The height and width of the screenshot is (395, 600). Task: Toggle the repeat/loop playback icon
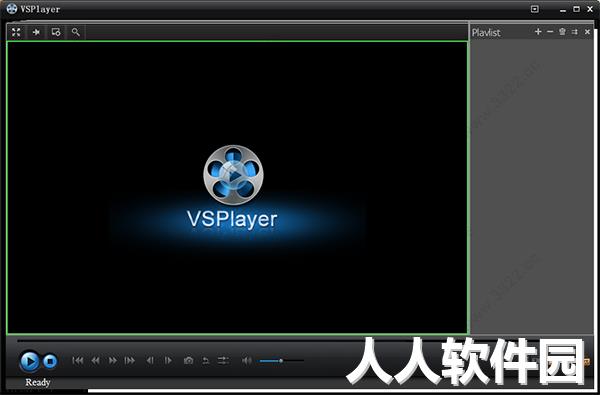[x=206, y=361]
